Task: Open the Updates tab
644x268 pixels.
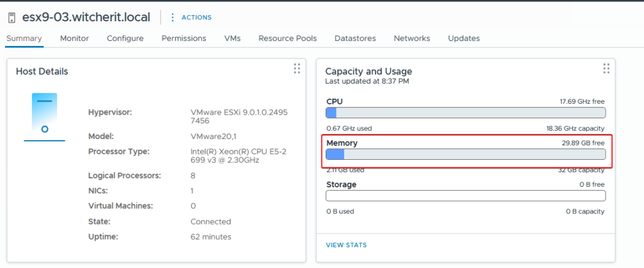Action: click(464, 38)
